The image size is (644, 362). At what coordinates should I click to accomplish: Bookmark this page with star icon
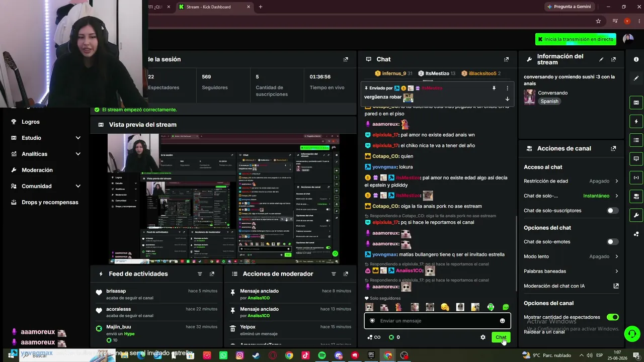(598, 21)
